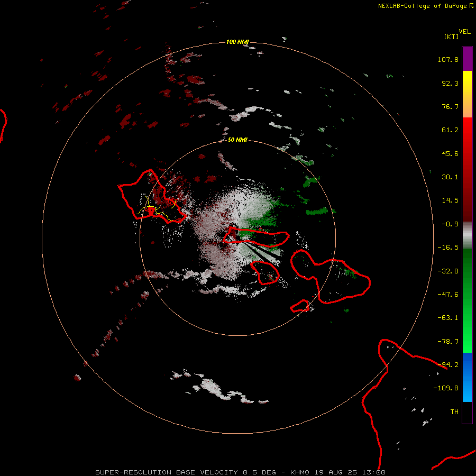The width and height of the screenshot is (476, 476).
Task: Select the 14.5 velocity scale value
Action: (x=450, y=200)
